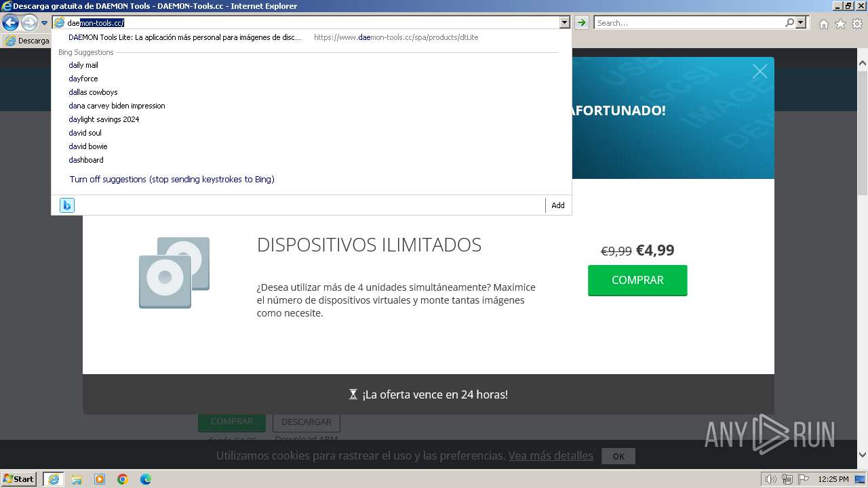Open the search provider dropdown arrow
Image resolution: width=868 pixels, height=488 pixels.
802,23
